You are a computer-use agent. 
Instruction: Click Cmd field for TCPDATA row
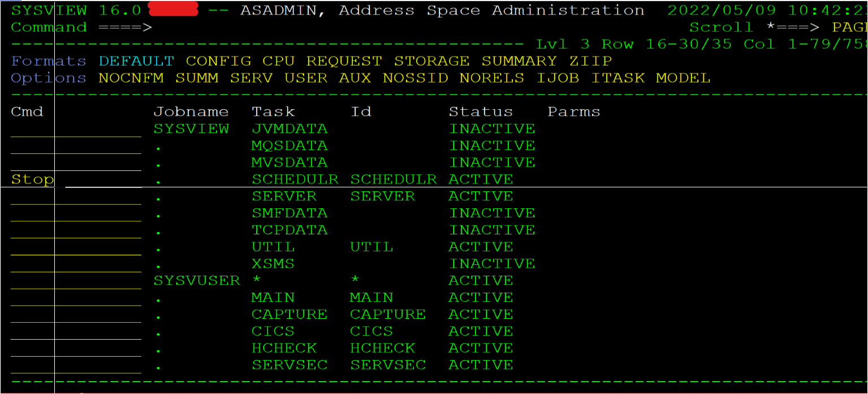coord(76,230)
